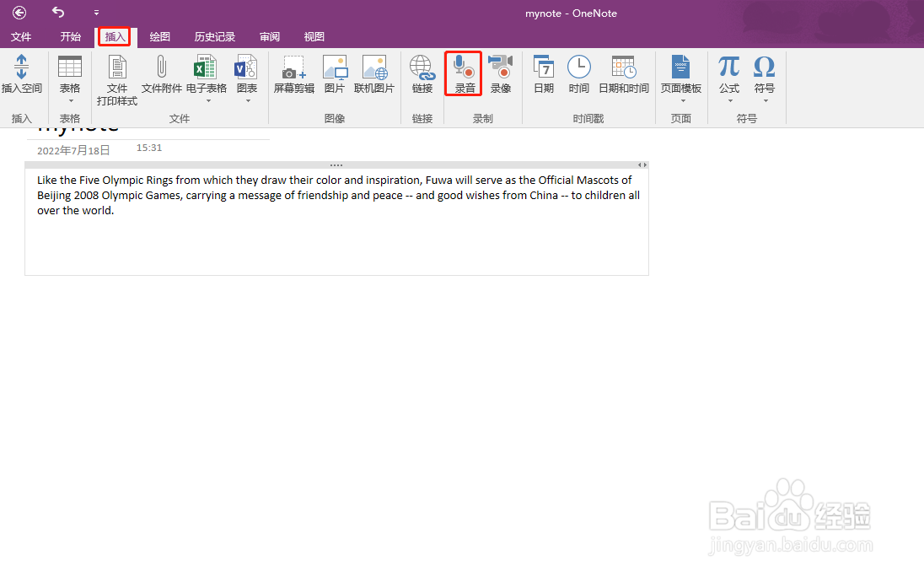The image size is (924, 577).
Task: Expand the Equation (公式) dropdown arrow
Action: pyautogui.click(x=730, y=101)
